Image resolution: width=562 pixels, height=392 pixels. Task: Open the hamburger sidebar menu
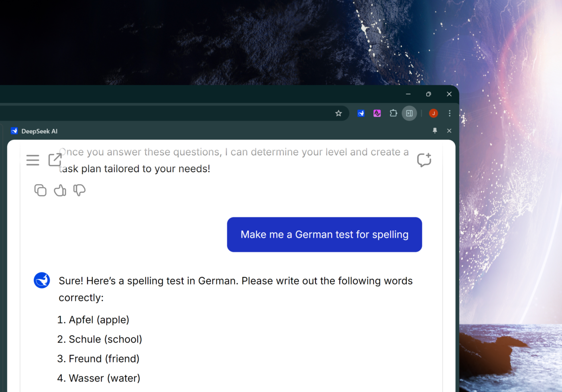pos(33,160)
